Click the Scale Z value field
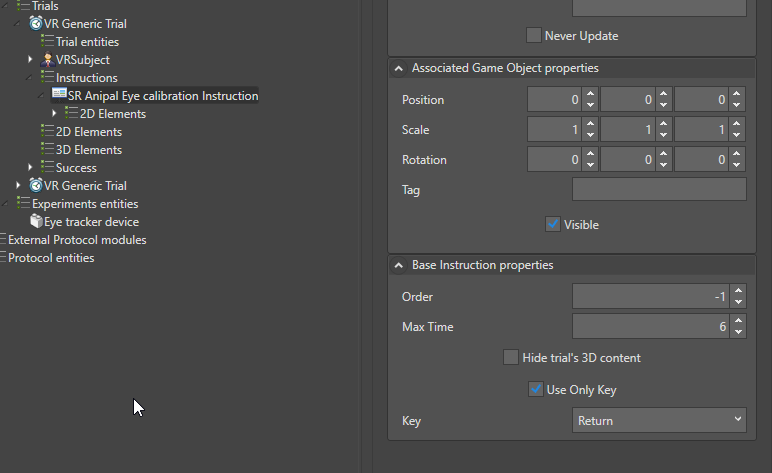 pos(702,129)
